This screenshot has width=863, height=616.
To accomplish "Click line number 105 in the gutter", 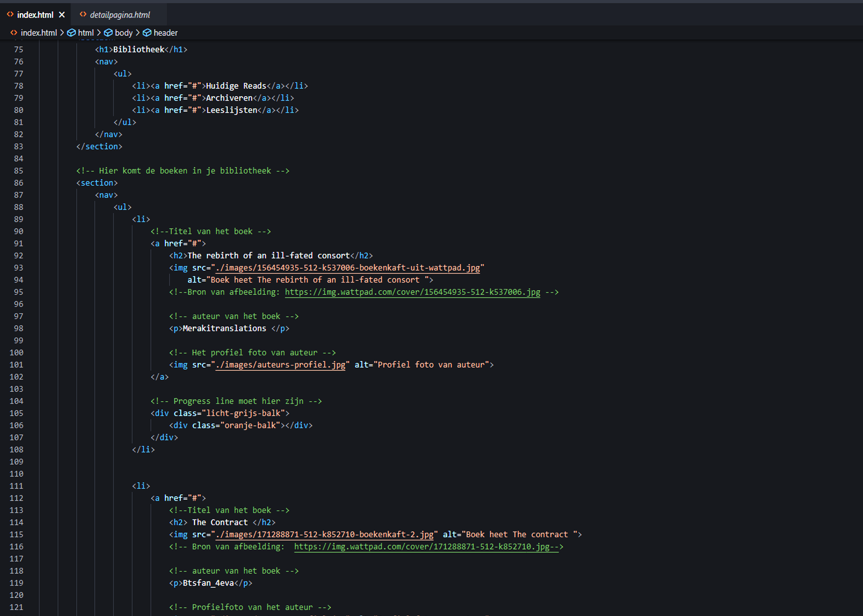I will [16, 413].
